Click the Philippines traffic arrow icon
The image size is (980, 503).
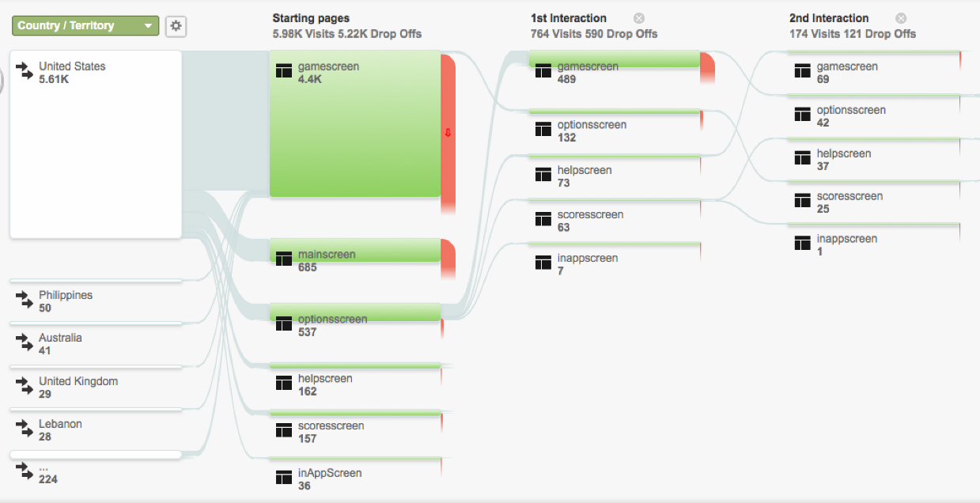point(25,301)
